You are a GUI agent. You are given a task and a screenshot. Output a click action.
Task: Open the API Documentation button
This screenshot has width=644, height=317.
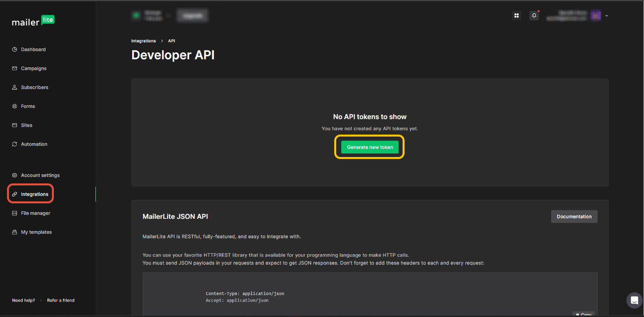pos(574,216)
